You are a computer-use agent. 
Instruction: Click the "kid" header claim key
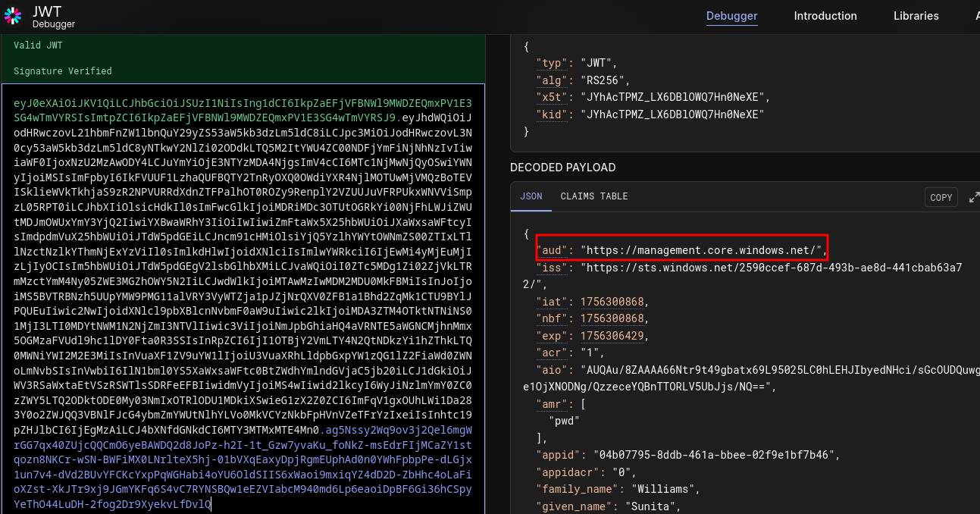point(549,114)
